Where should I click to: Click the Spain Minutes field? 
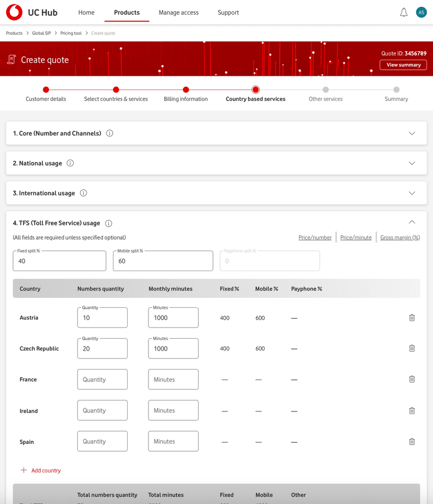[173, 441]
